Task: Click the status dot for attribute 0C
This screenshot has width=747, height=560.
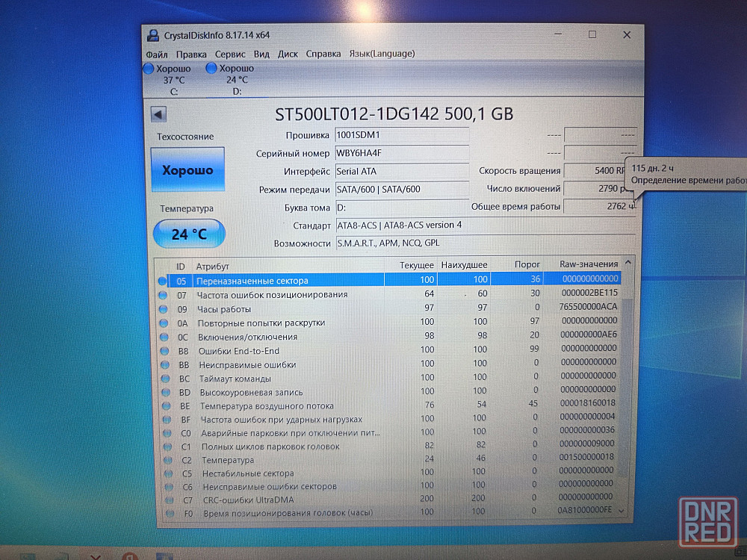Action: click(164, 337)
